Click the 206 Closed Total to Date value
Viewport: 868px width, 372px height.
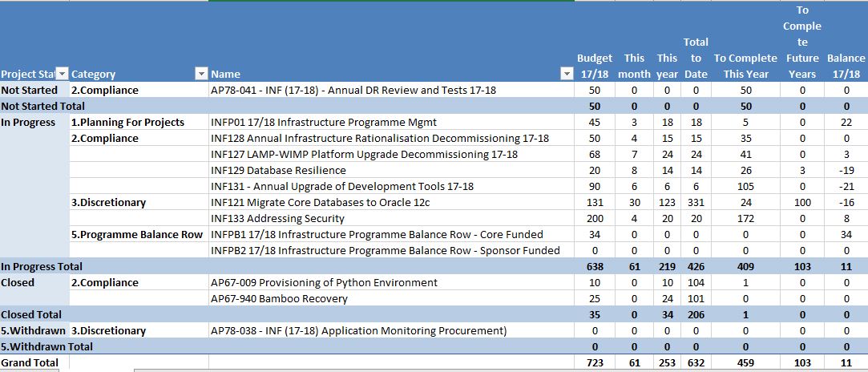click(x=696, y=315)
